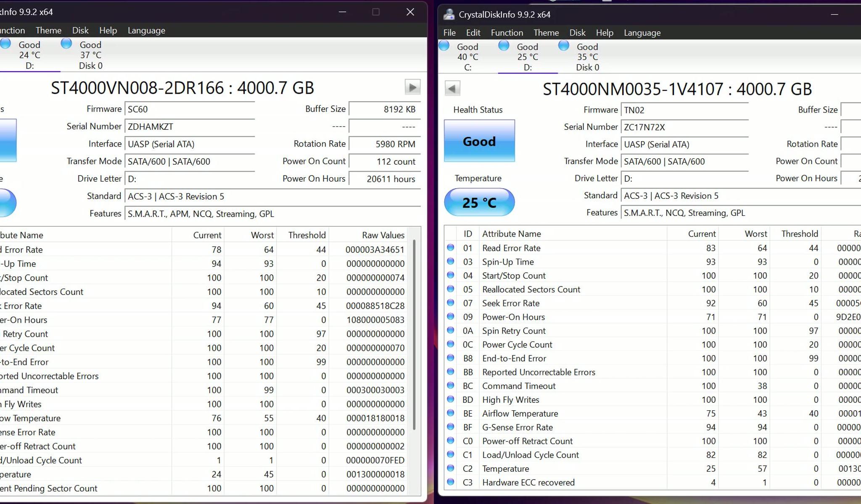Screen dimensions: 861x504
Task: Click status orb for Command Timeout row, right window
Action: pos(451,385)
